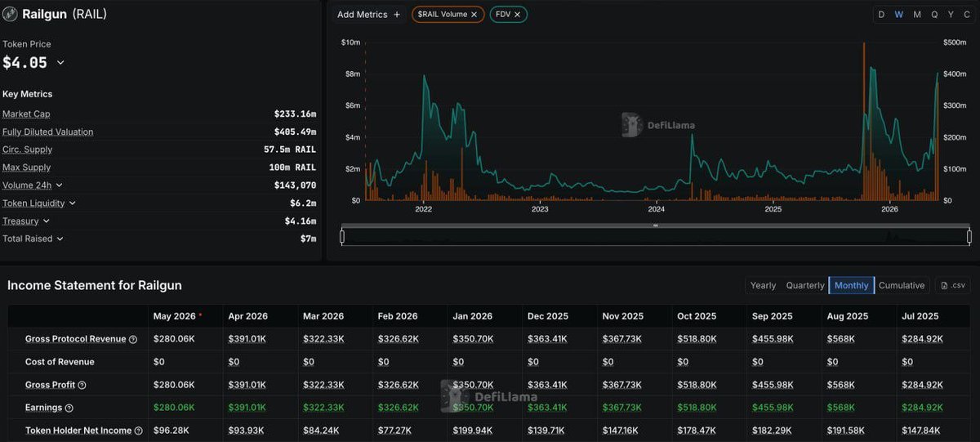
Task: Click Token Holder Net Income $147.84K
Action: click(923, 431)
